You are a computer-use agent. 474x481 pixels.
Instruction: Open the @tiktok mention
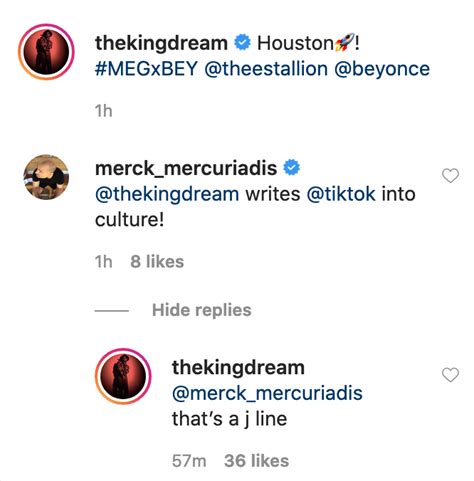[341, 194]
